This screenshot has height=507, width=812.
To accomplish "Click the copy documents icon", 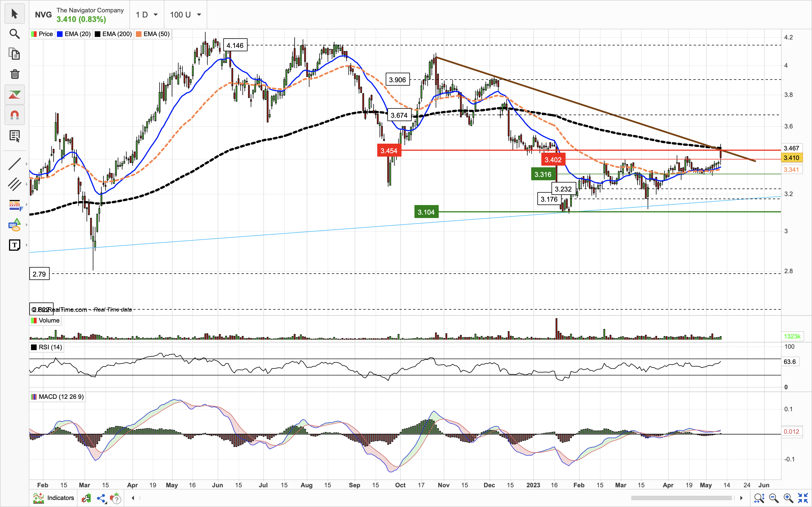I will coord(14,54).
